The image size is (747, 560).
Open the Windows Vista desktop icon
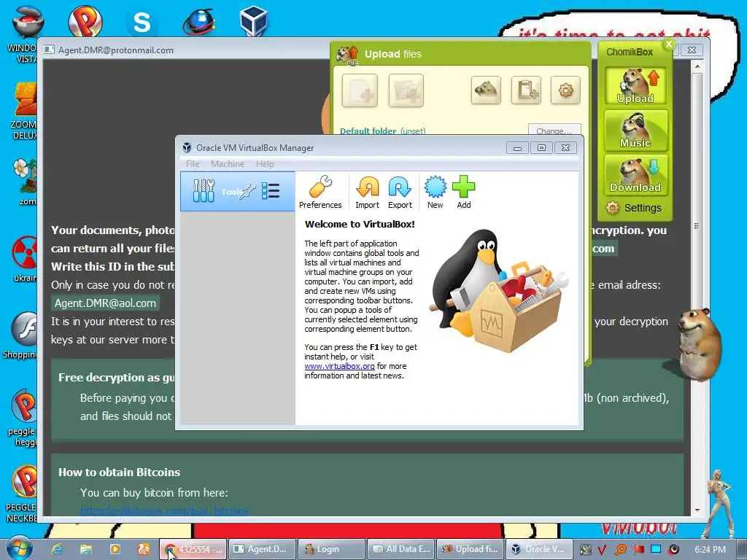(26, 34)
